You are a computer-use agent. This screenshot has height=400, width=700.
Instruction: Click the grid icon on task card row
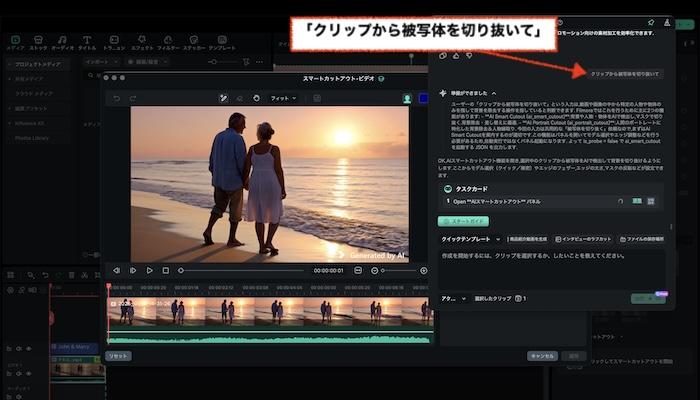651,201
